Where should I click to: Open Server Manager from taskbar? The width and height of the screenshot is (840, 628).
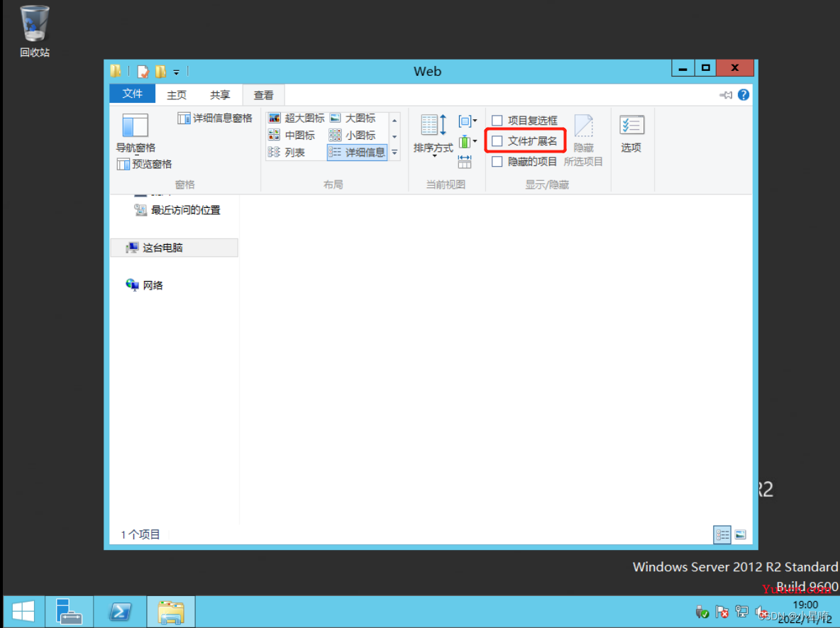pyautogui.click(x=69, y=612)
